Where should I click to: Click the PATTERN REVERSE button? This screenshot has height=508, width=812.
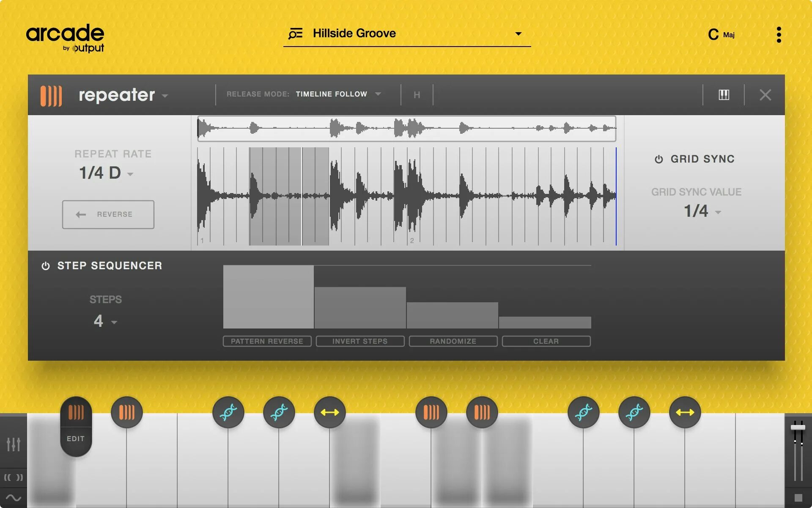click(x=266, y=341)
